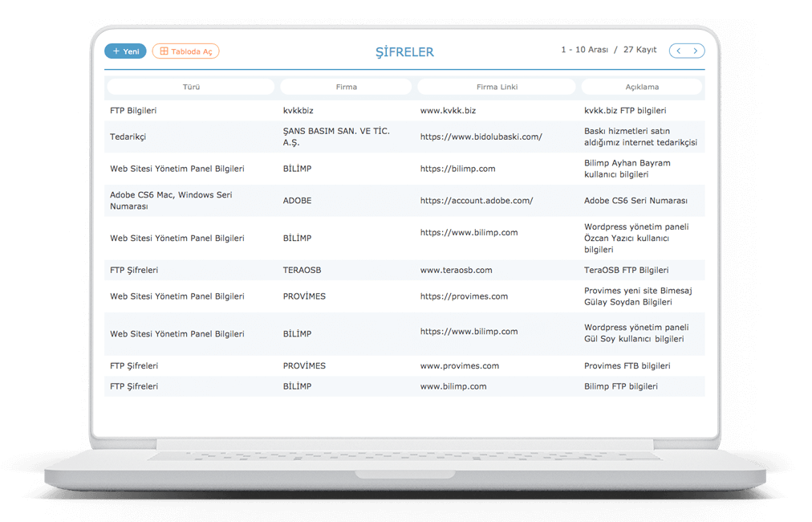The width and height of the screenshot is (812, 522).
Task: Click 'Bilimp FTP bilgileri' description
Action: [621, 386]
